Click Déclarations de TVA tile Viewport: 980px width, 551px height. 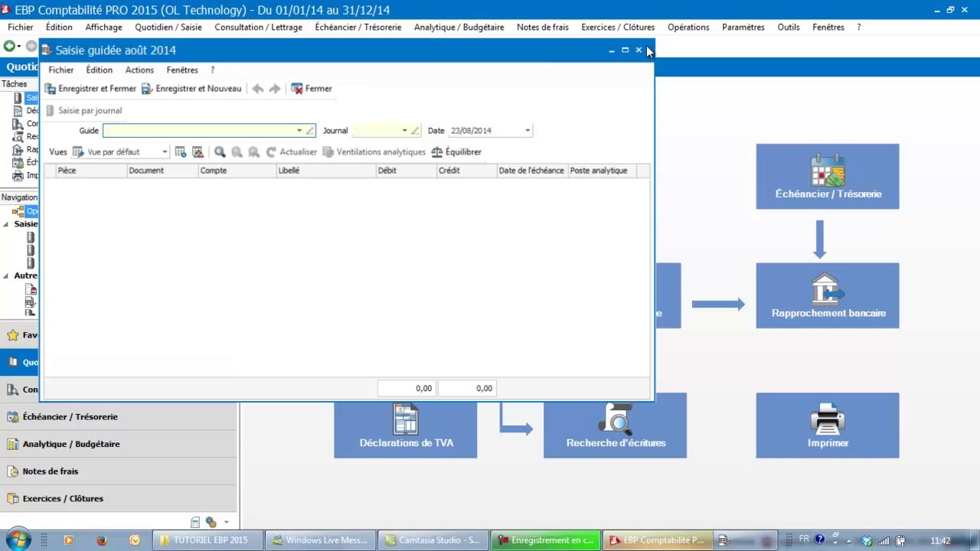(x=406, y=431)
